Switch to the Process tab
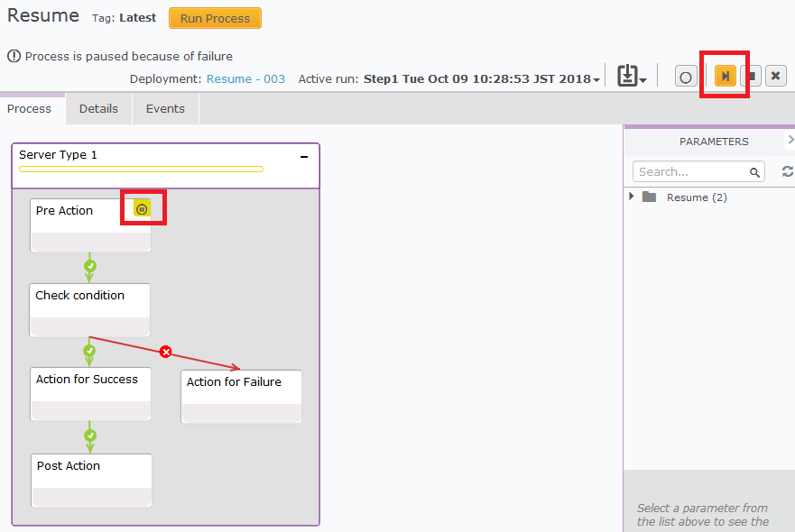The image size is (795, 532). point(30,109)
